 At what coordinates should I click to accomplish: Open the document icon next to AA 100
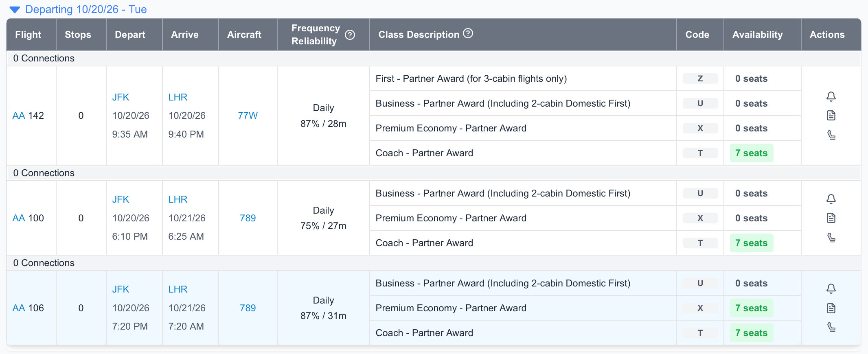coord(831,218)
